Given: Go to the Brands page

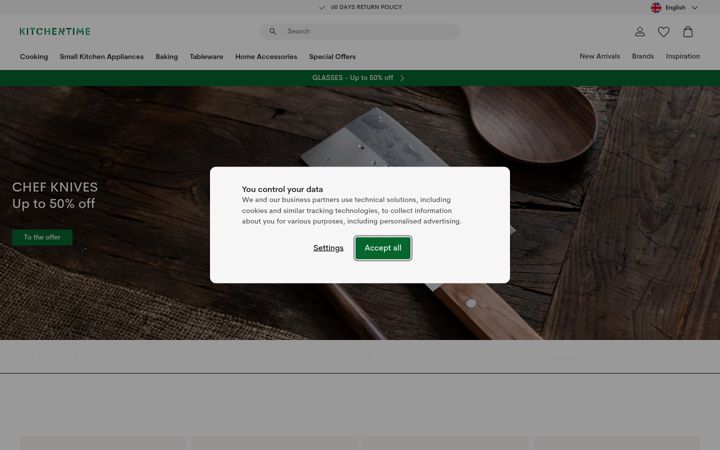Looking at the screenshot, I should [643, 56].
